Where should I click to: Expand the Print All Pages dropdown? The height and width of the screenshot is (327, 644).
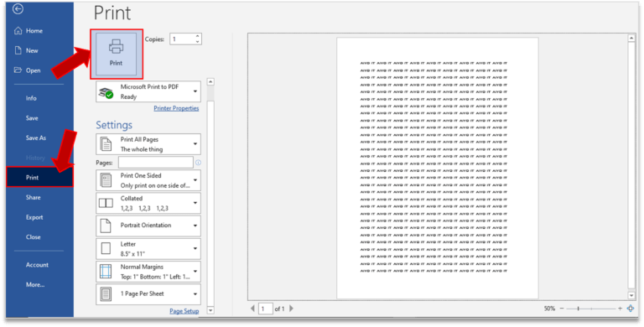148,144
